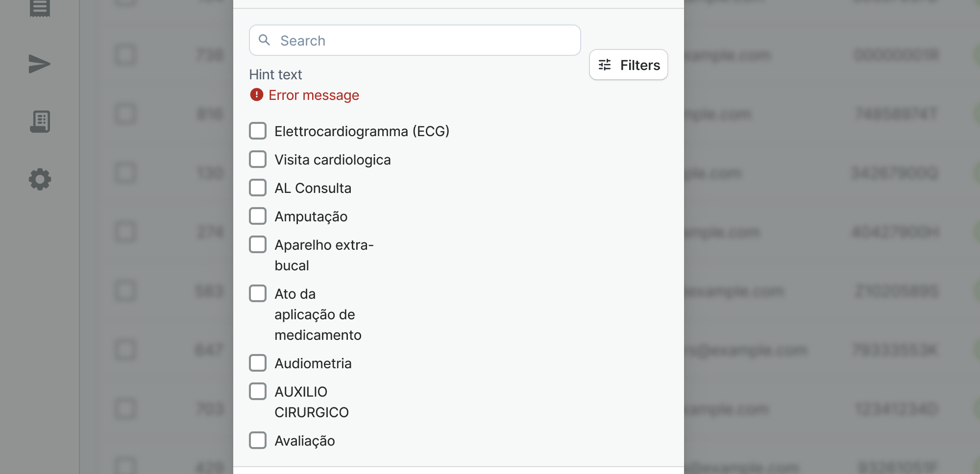980x474 pixels.
Task: Check the Audiometria checkbox
Action: 258,363
